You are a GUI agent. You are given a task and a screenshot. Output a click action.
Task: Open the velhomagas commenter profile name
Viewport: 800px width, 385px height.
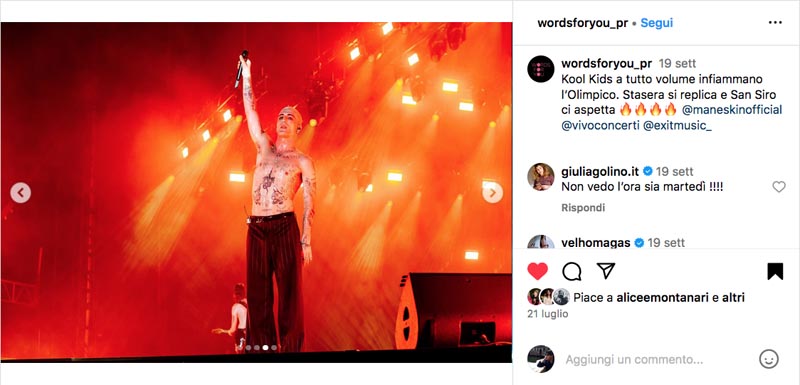coord(595,243)
